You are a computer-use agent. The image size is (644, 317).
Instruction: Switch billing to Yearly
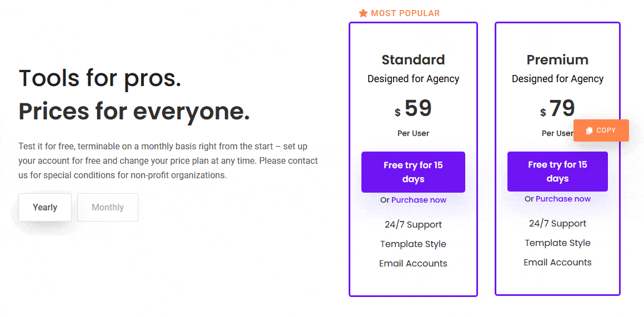coord(45,207)
